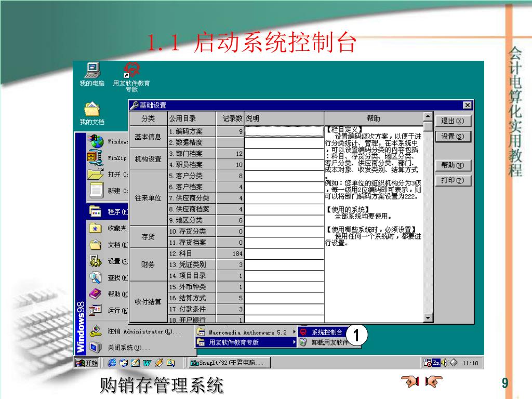Click the 文档 folder icon in Start menu
532x399 pixels.
pos(96,245)
